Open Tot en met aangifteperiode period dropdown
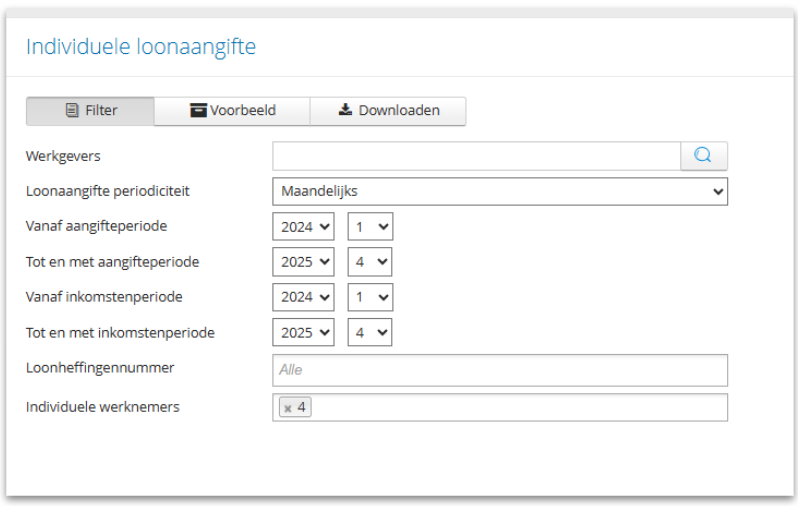This screenshot has width=798, height=506. point(370,262)
